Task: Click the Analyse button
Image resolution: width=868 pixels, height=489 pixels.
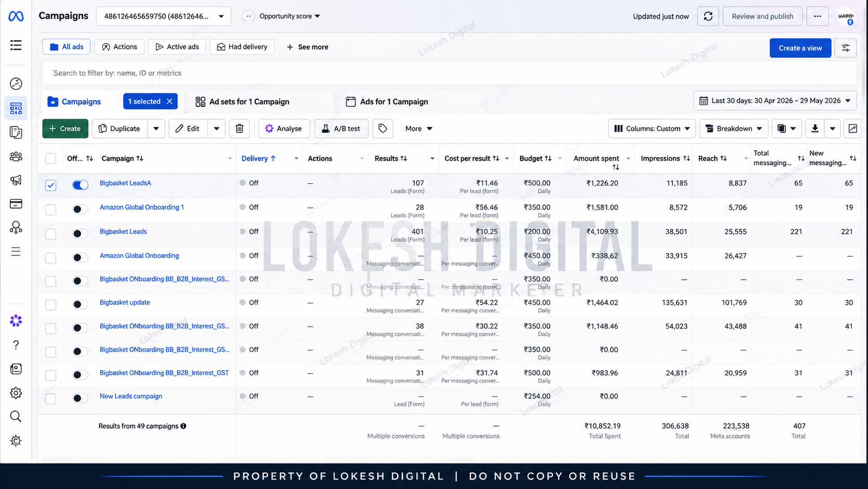Action: click(284, 128)
